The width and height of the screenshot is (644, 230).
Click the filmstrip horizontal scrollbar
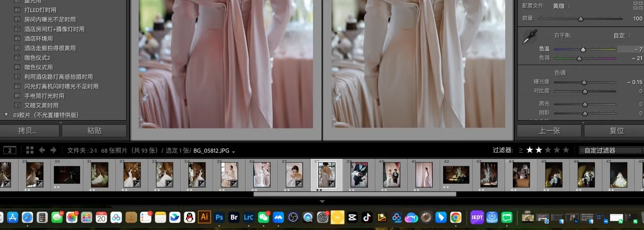click(x=355, y=194)
